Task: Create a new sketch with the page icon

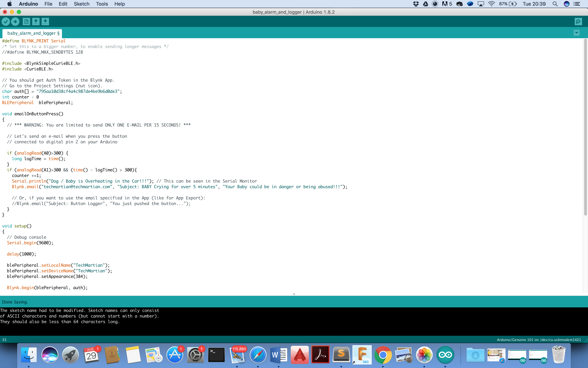Action: click(x=26, y=22)
